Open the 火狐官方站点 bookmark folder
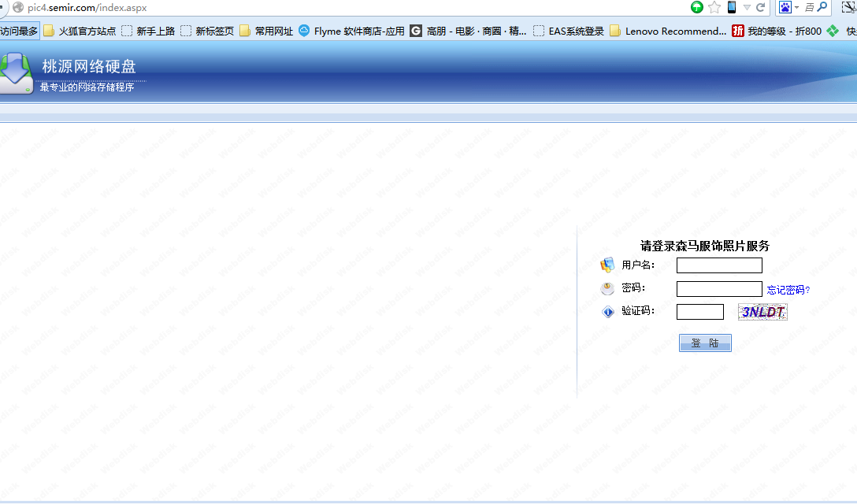 80,31
